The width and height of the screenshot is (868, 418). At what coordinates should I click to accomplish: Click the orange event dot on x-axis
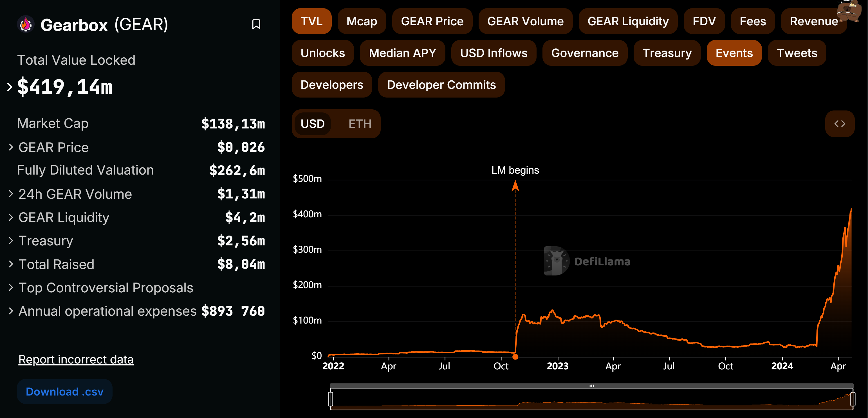click(x=515, y=356)
